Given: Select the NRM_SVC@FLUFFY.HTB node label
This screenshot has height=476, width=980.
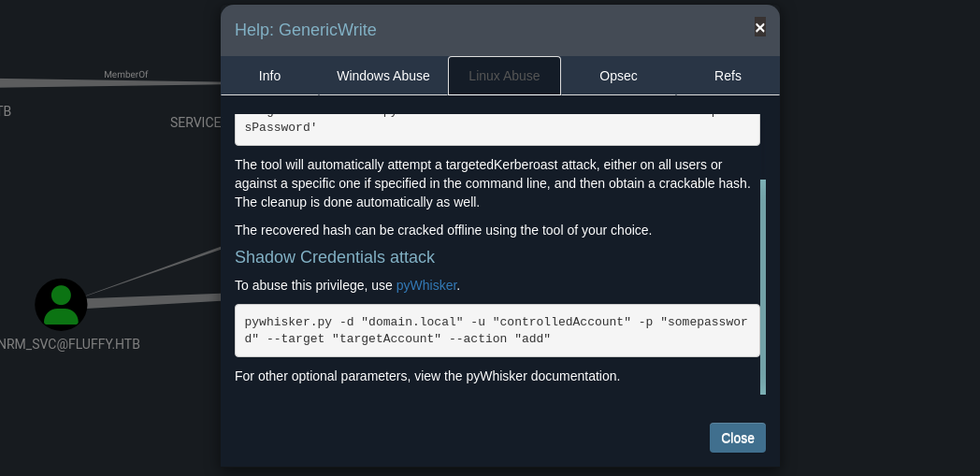Looking at the screenshot, I should click(x=70, y=344).
